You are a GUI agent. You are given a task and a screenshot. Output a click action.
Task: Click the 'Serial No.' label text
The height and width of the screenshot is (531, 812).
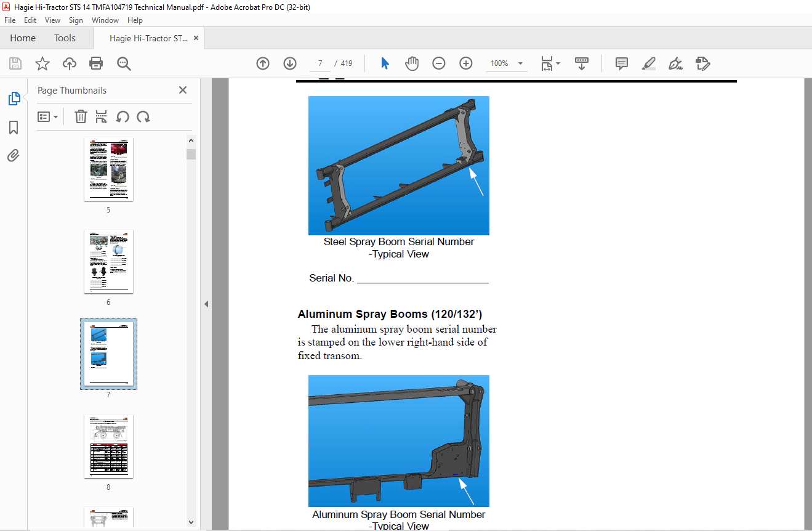click(332, 278)
